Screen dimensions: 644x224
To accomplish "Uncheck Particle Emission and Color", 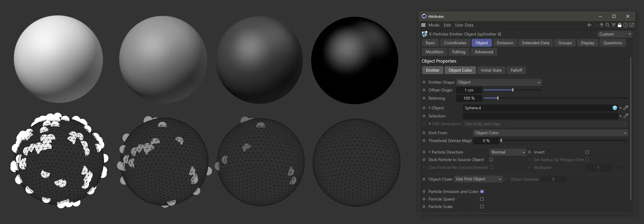I will pos(482,191).
